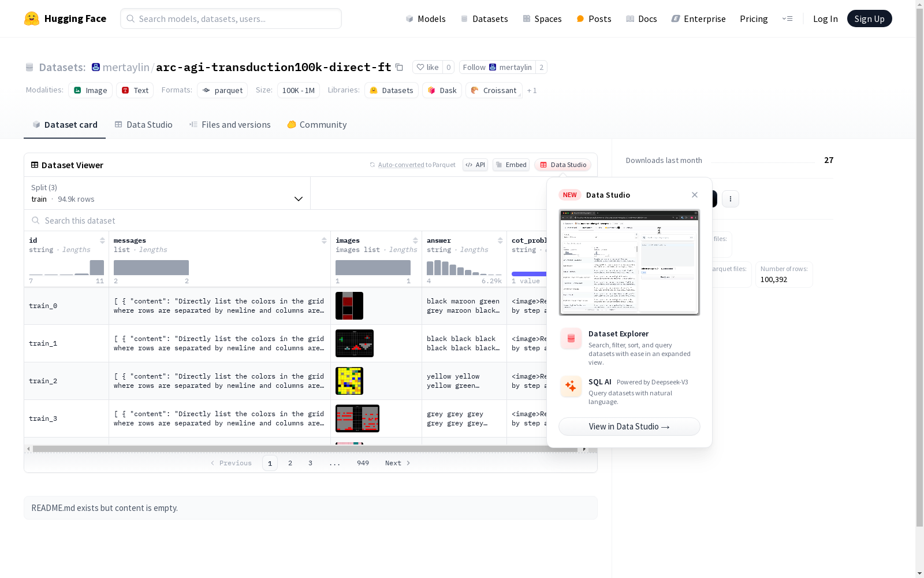Like this dataset
924x578 pixels.
(x=428, y=67)
